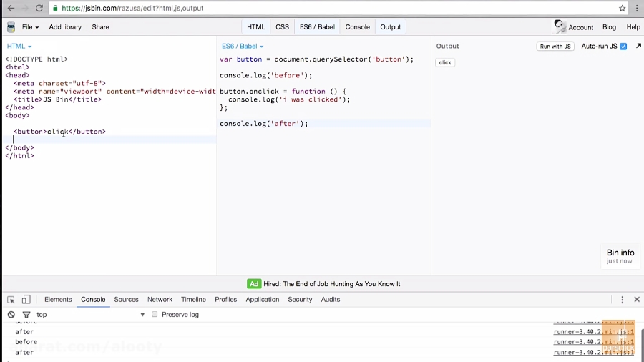Toggle the CSS panel button
This screenshot has height=362, width=644.
pos(283,27)
